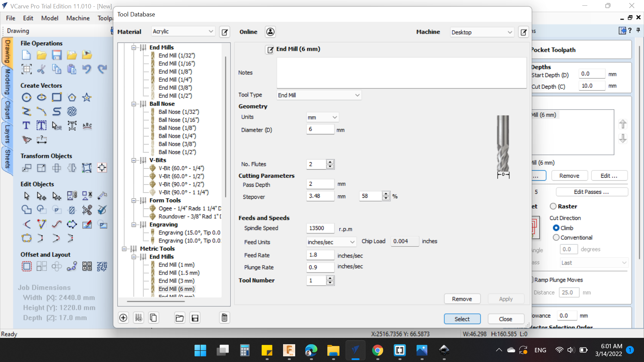This screenshot has height=362, width=644.
Task: Select Climb cut direction
Action: click(x=556, y=228)
